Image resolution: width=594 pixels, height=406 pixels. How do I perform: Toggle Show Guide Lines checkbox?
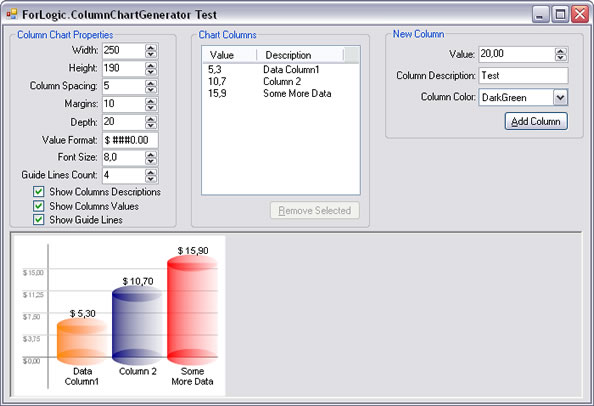[x=38, y=219]
